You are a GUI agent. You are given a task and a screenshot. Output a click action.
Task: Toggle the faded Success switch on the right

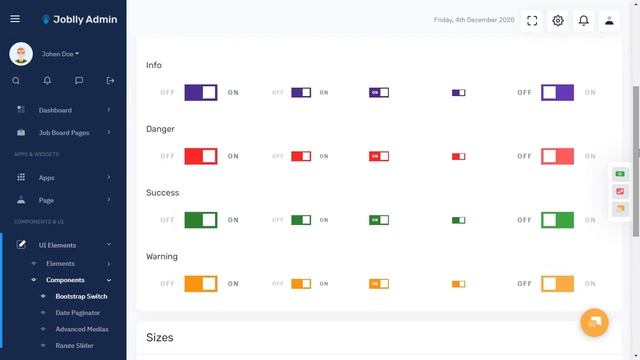click(557, 220)
